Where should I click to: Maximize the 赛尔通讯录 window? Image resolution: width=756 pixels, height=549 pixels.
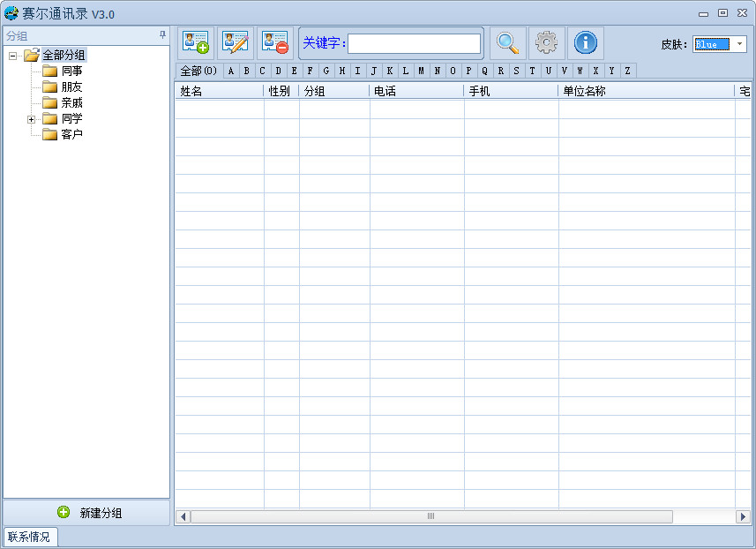pos(722,13)
